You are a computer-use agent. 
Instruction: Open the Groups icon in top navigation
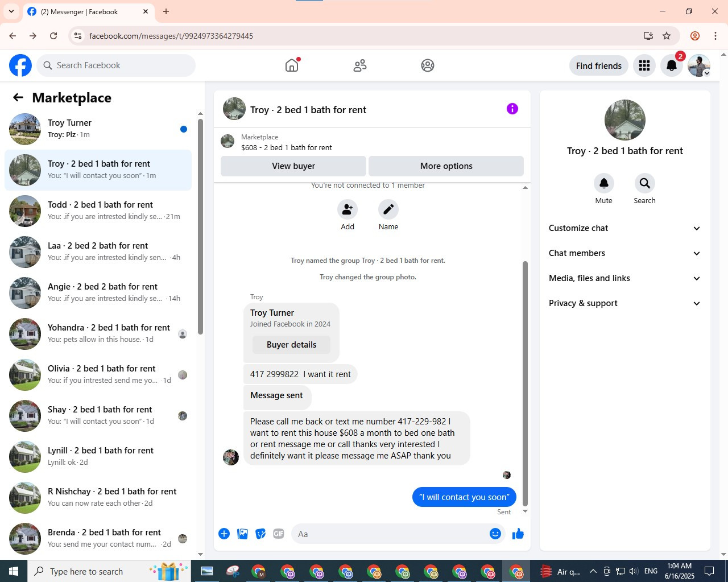pyautogui.click(x=428, y=65)
